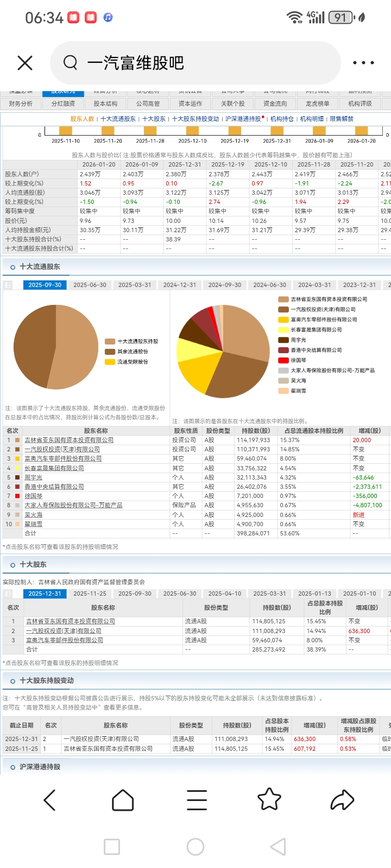Viewport: 391px width, 868px height.
Task: Jump to 十大股东持股变动 sub-link
Action: point(195,119)
